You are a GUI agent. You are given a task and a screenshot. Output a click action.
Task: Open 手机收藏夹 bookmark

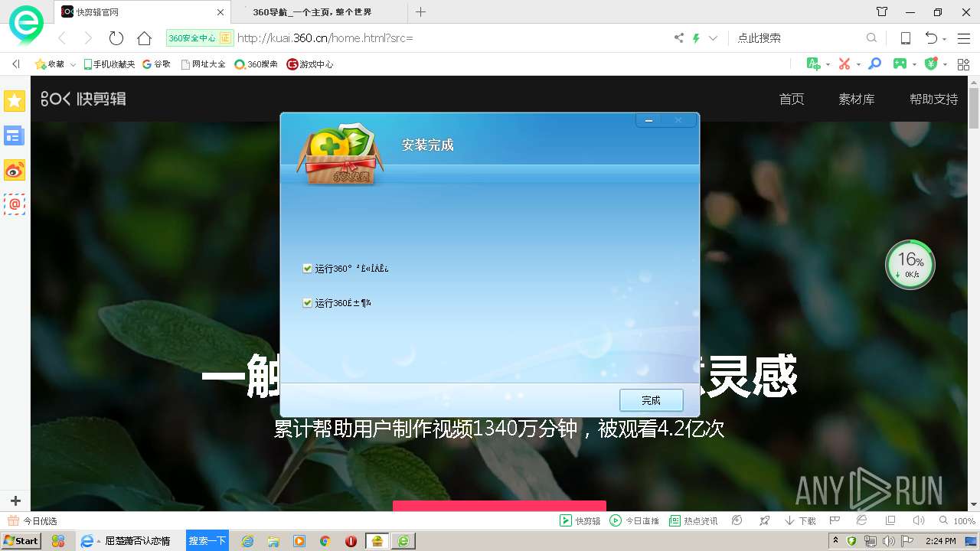click(x=109, y=64)
